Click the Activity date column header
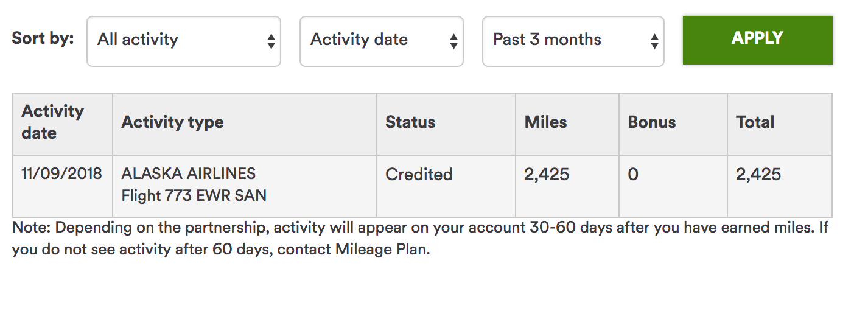The image size is (868, 336). click(x=53, y=122)
